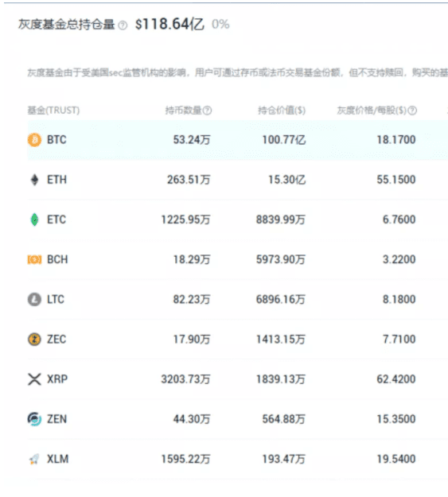Viewport: 448px width, 497px height.
Task: Click the XRP cross-shaped icon
Action: [34, 379]
